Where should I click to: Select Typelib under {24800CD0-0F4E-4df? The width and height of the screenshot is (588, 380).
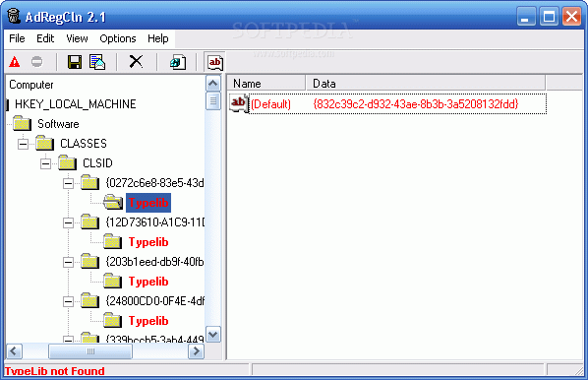coord(148,321)
